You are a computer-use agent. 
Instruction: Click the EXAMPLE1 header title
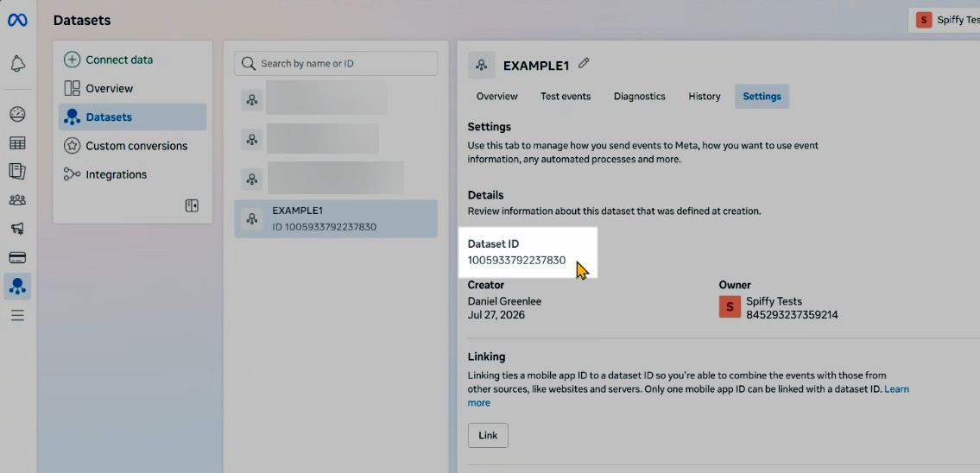tap(536, 65)
